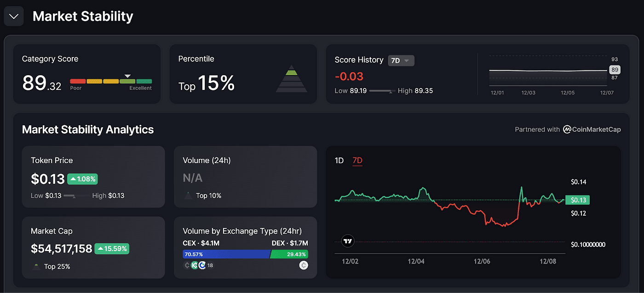This screenshot has height=293, width=644.
Task: Click the TradingView logo icon on chart
Action: point(348,241)
